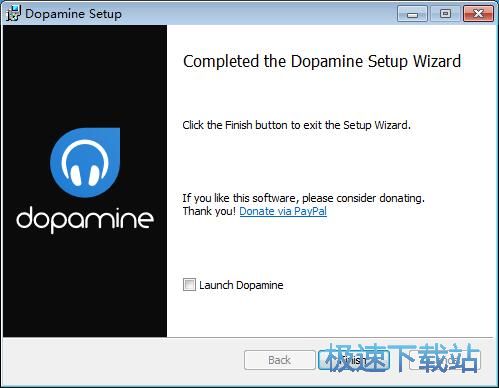Open the Donate via PayPal link
499x388 pixels.
point(283,211)
